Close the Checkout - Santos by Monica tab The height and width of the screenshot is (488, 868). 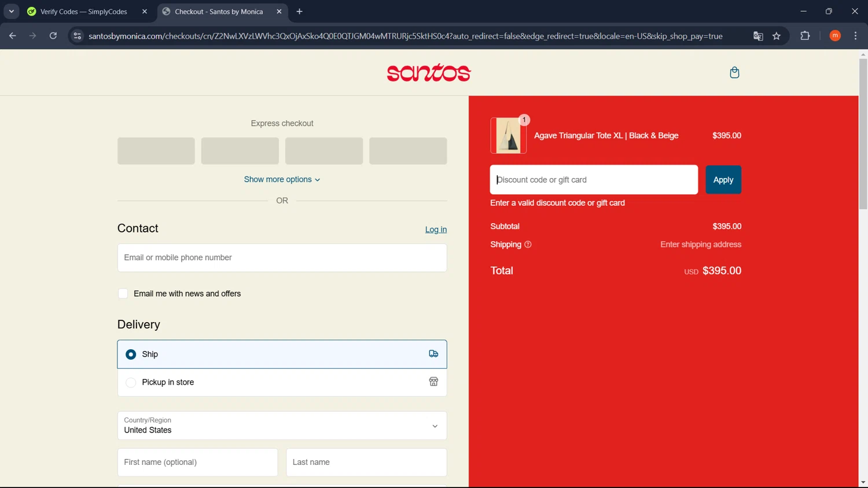(279, 12)
